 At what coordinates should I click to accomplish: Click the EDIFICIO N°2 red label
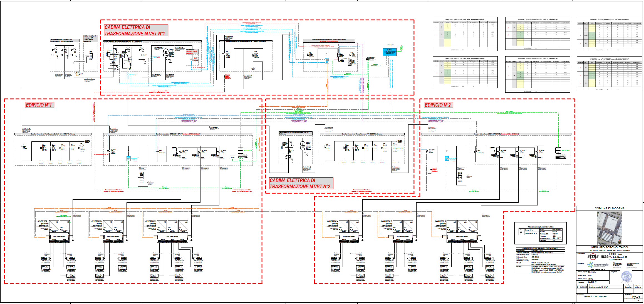(x=438, y=105)
